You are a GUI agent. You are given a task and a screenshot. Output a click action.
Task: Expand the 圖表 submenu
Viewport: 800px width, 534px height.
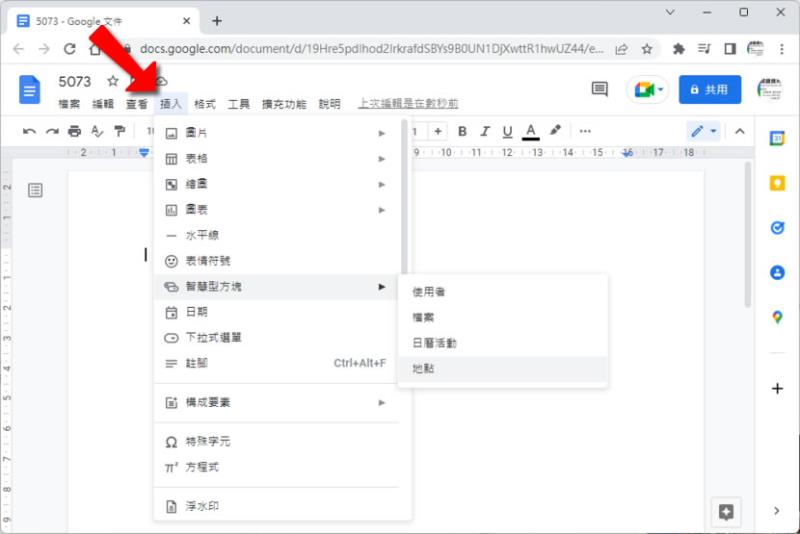coord(276,210)
